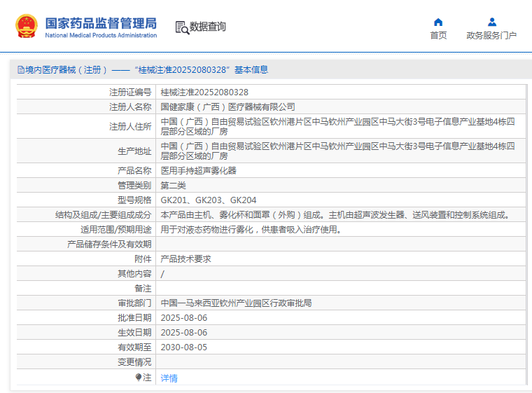
Task: Click the bullet icon beside 注
Action: click(x=139, y=378)
